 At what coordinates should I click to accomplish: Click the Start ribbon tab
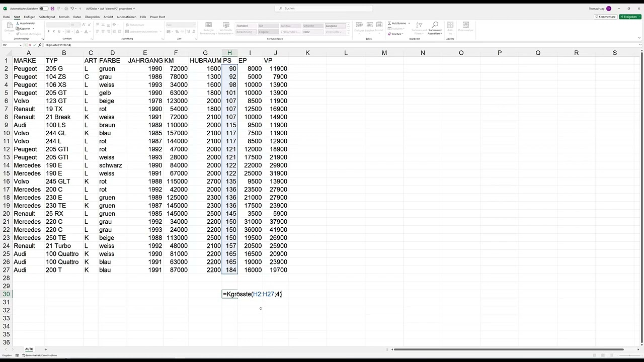17,17
